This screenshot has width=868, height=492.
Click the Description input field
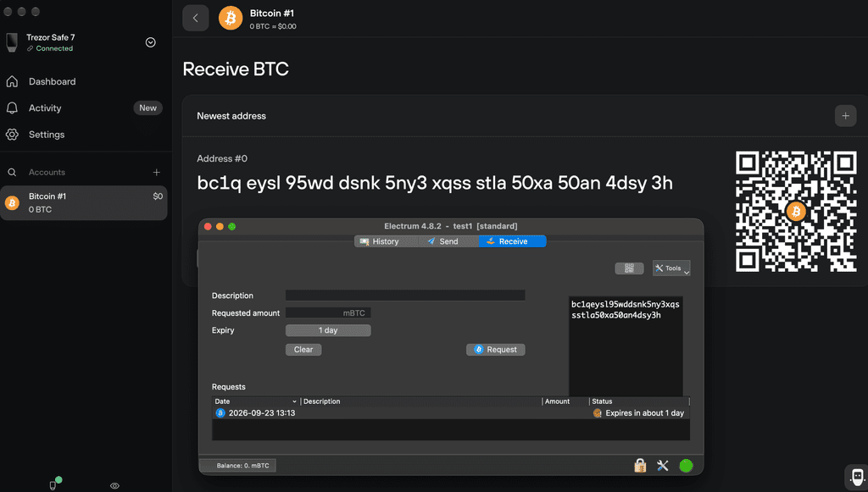click(x=405, y=296)
